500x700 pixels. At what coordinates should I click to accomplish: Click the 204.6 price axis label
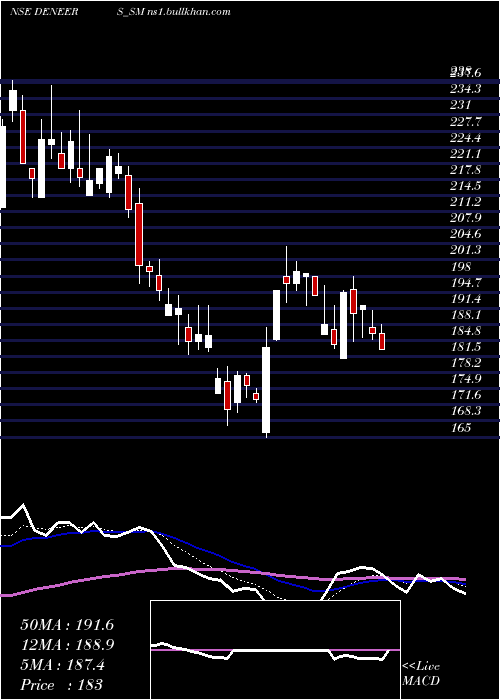point(466,234)
